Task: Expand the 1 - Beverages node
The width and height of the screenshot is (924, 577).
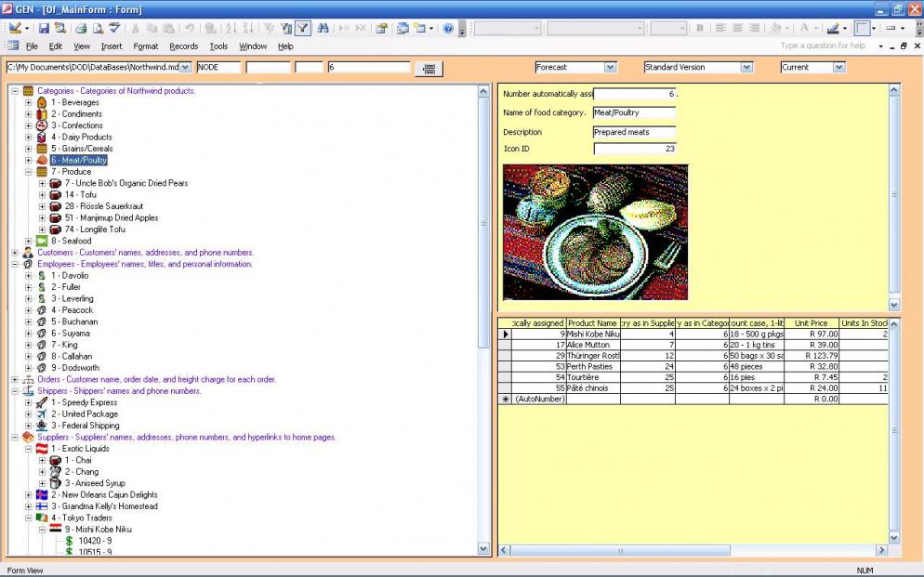Action: point(28,102)
